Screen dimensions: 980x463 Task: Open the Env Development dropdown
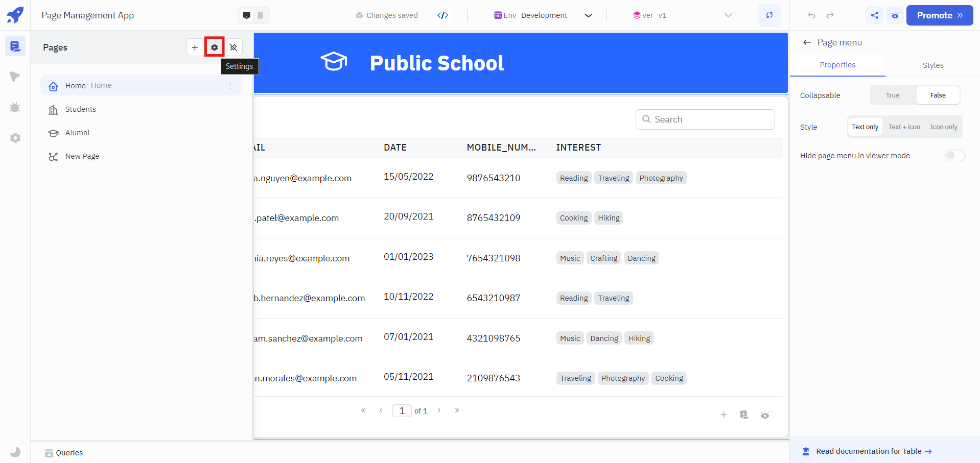pos(543,15)
